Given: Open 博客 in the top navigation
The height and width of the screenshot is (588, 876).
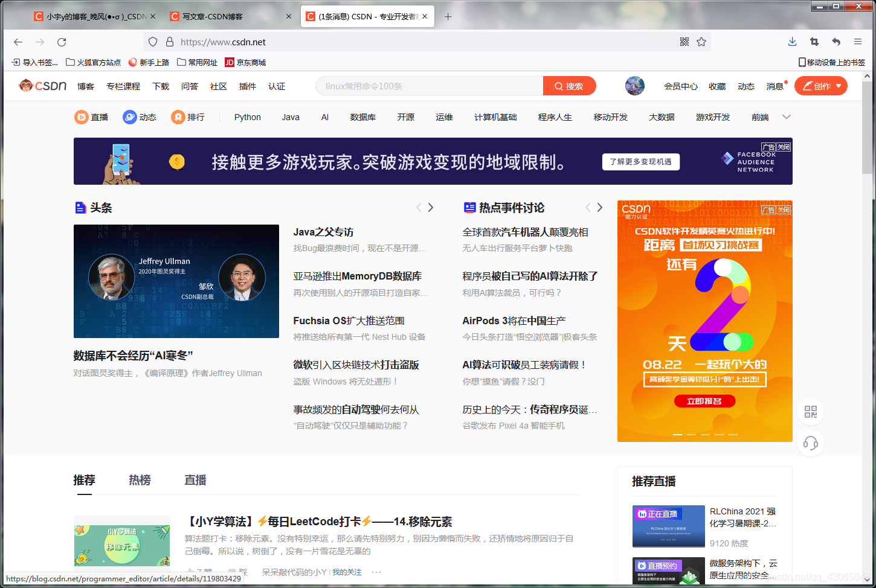Looking at the screenshot, I should (86, 86).
